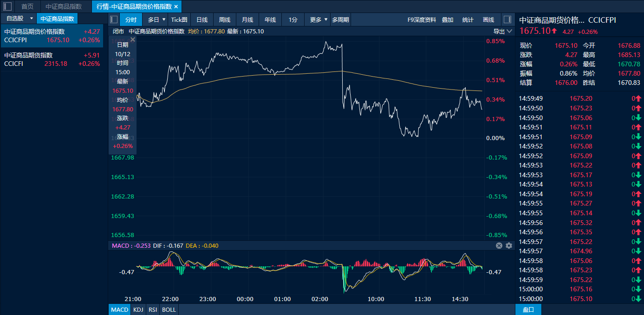Open the 多周期 multi-period view
Viewport: 644px width, 315px height.
pyautogui.click(x=341, y=19)
